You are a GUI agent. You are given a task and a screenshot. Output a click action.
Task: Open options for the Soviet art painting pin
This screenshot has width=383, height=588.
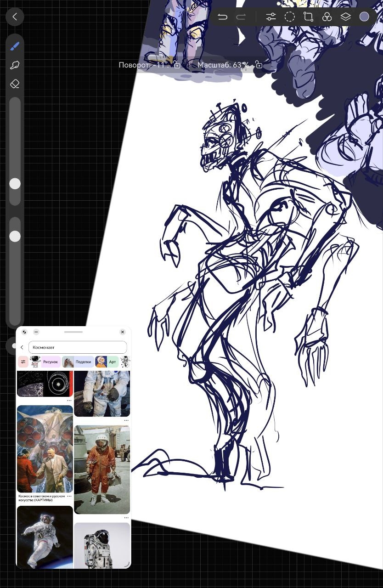(x=69, y=496)
